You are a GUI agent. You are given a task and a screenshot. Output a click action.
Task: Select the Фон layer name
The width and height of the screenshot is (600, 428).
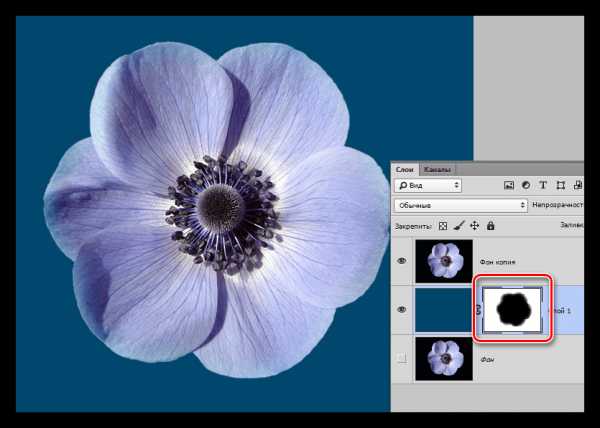[x=487, y=360]
